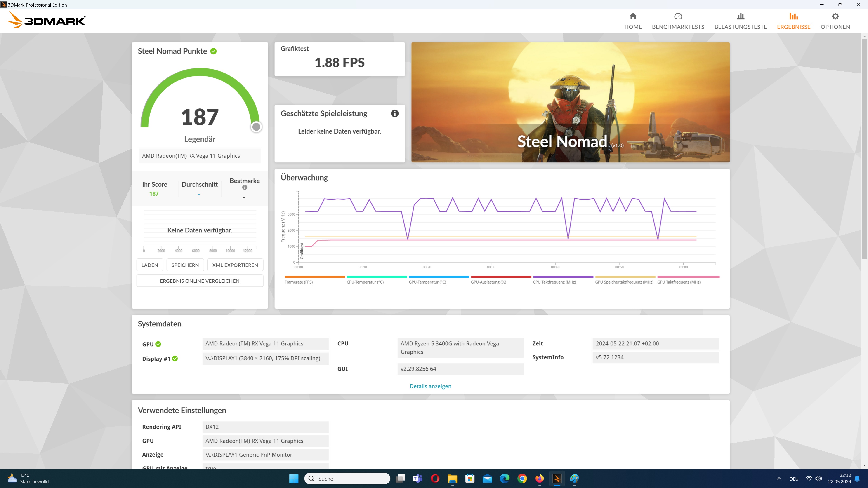Click Ergebnis online vergleichen button
The height and width of the screenshot is (488, 868).
pyautogui.click(x=199, y=281)
